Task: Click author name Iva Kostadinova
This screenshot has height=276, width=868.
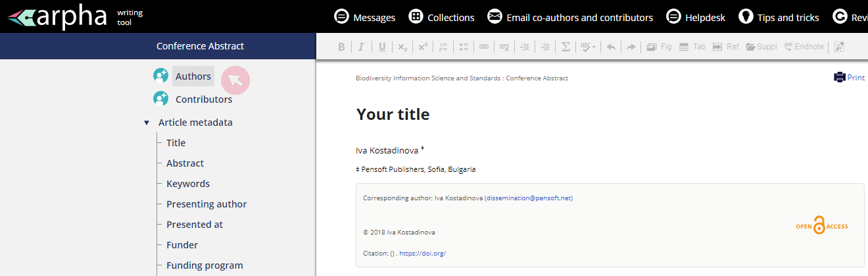Action: [387, 151]
